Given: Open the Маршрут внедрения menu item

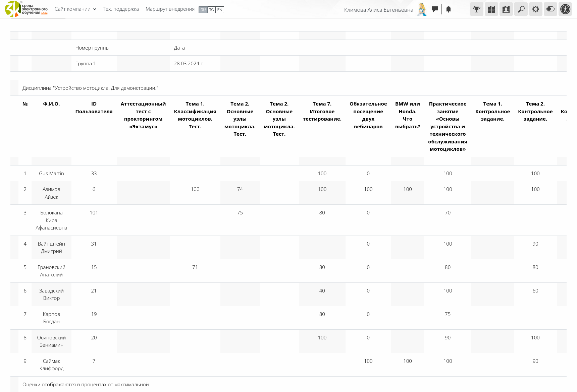Looking at the screenshot, I should 170,9.
